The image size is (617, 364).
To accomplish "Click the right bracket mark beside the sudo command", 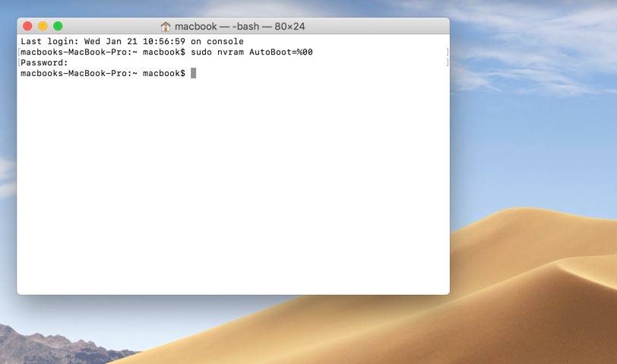I will click(x=447, y=52).
